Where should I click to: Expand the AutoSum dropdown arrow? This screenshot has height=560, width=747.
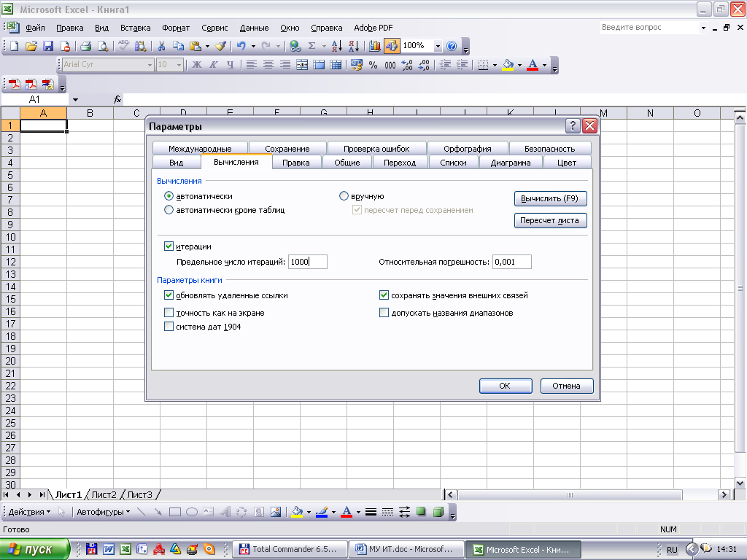[x=324, y=46]
